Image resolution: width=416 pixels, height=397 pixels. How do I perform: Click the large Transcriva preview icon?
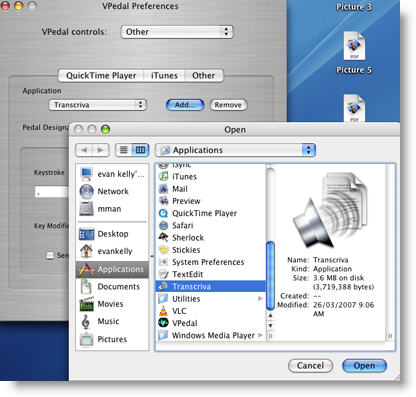(x=329, y=210)
